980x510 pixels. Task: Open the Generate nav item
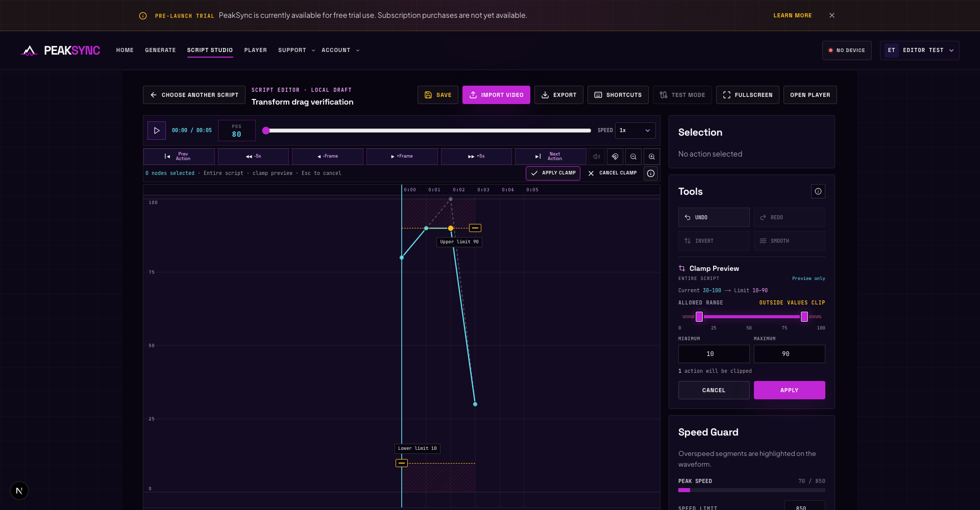pyautogui.click(x=160, y=50)
